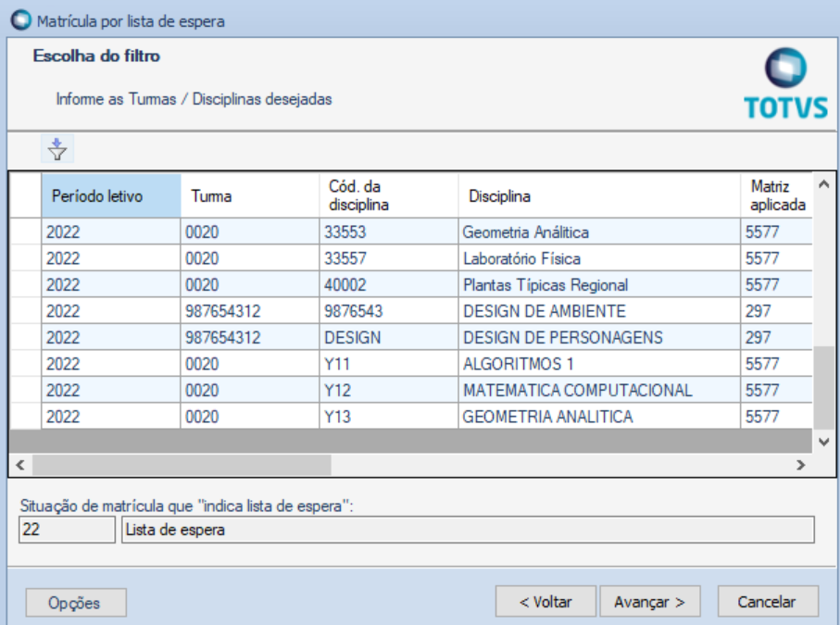Proceed with the Avançar button
Image resolution: width=840 pixels, height=625 pixels.
(x=650, y=602)
